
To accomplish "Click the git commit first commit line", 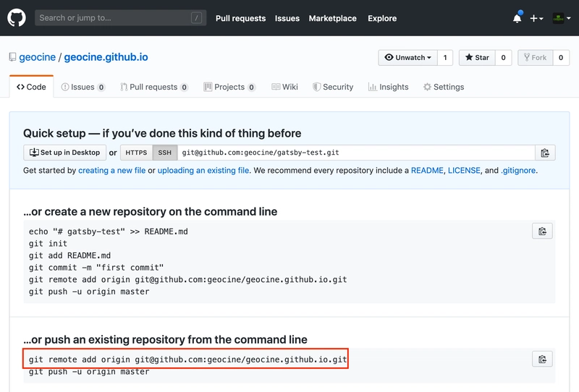I will point(96,268).
